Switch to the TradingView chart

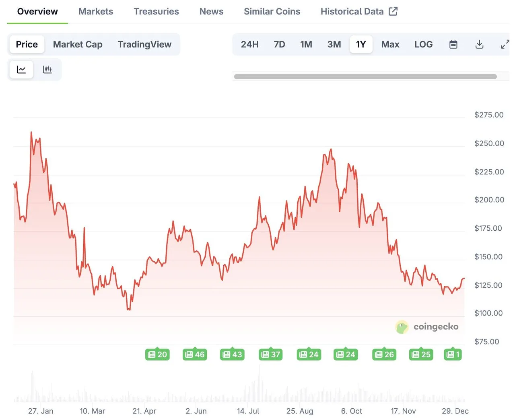click(x=144, y=44)
